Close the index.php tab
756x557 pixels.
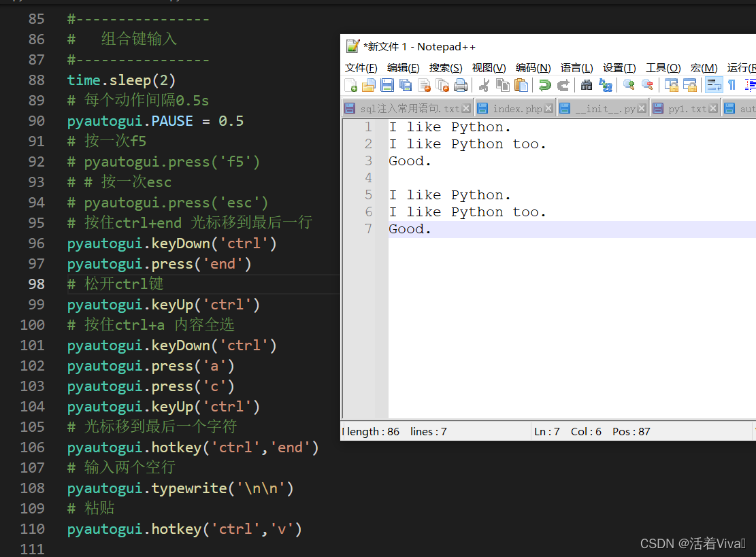coord(548,108)
